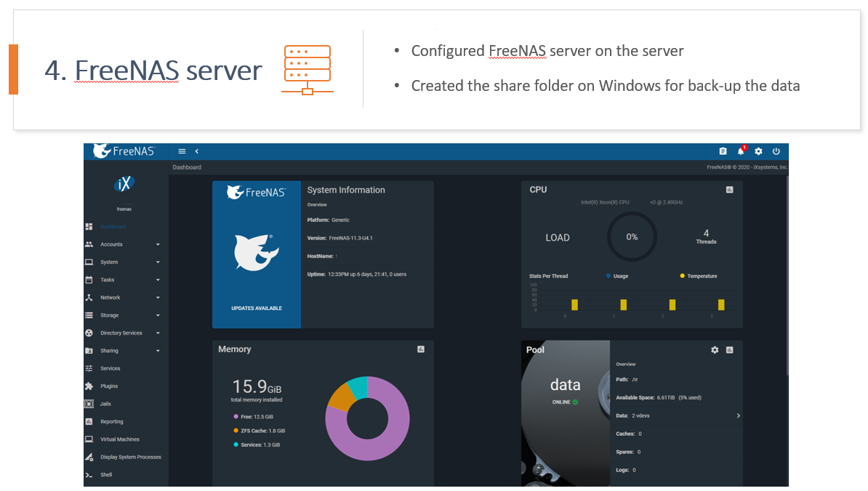Screen dimensions: 868x491
Task: Expand Accounts with its dropdown arrow
Action: pyautogui.click(x=158, y=244)
